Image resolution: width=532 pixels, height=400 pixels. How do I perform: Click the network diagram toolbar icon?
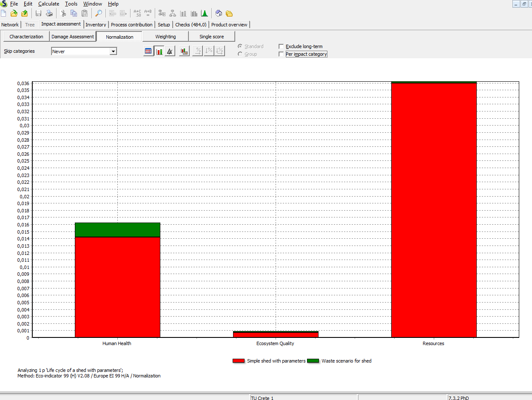click(x=162, y=13)
